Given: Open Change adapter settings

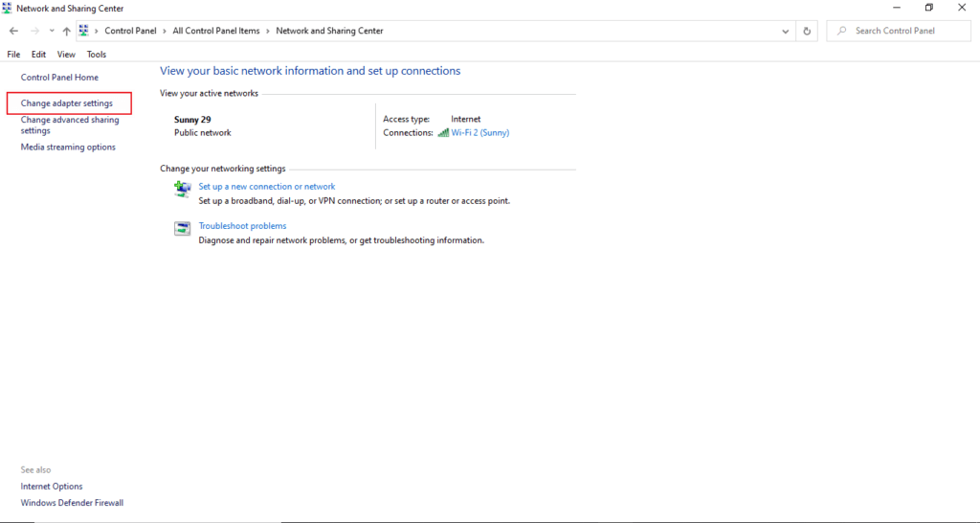Looking at the screenshot, I should [x=67, y=103].
